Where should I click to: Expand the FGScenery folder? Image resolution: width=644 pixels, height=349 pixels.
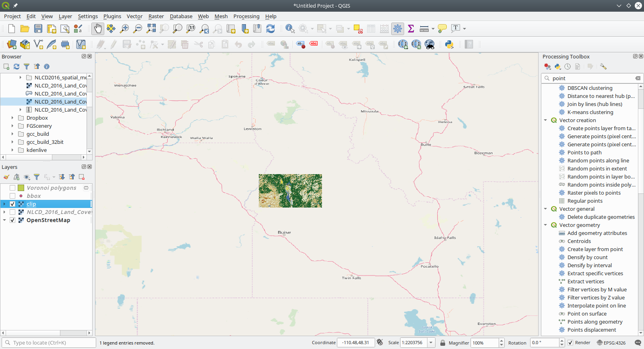click(x=12, y=126)
